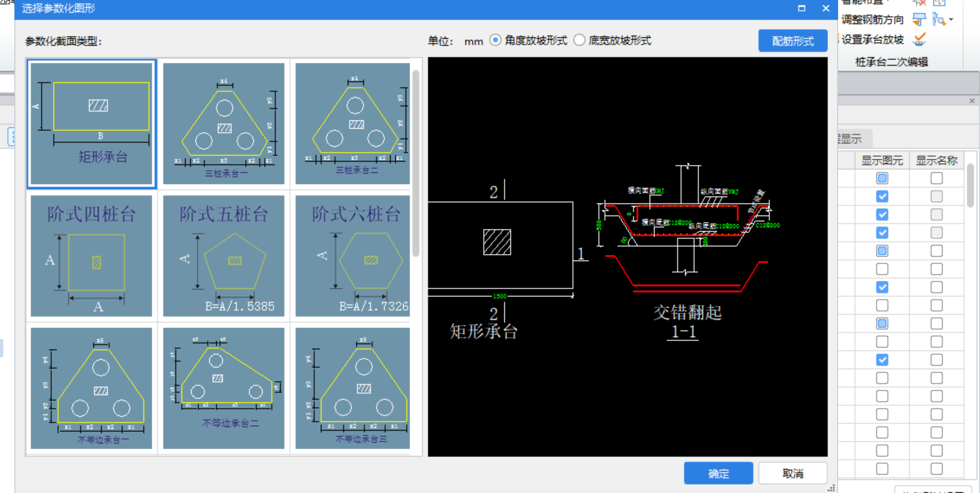Click 矩形承台 caption in black preview

483,332
